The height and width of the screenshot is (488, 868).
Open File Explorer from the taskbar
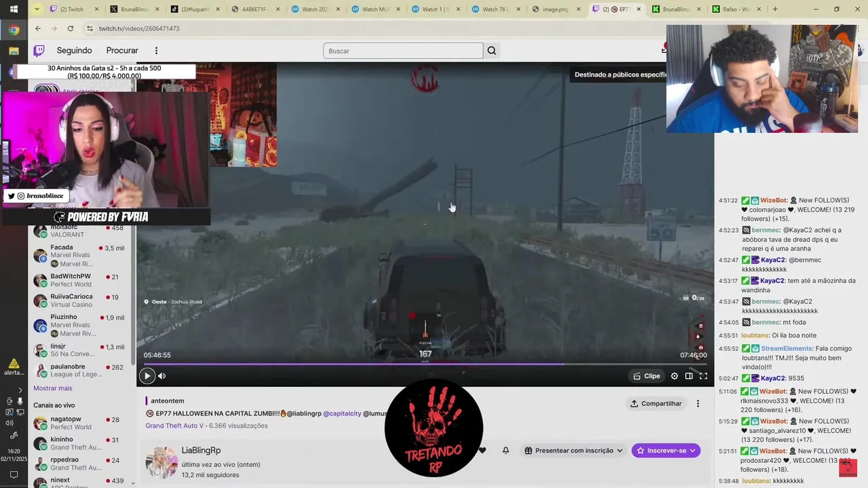tap(14, 51)
